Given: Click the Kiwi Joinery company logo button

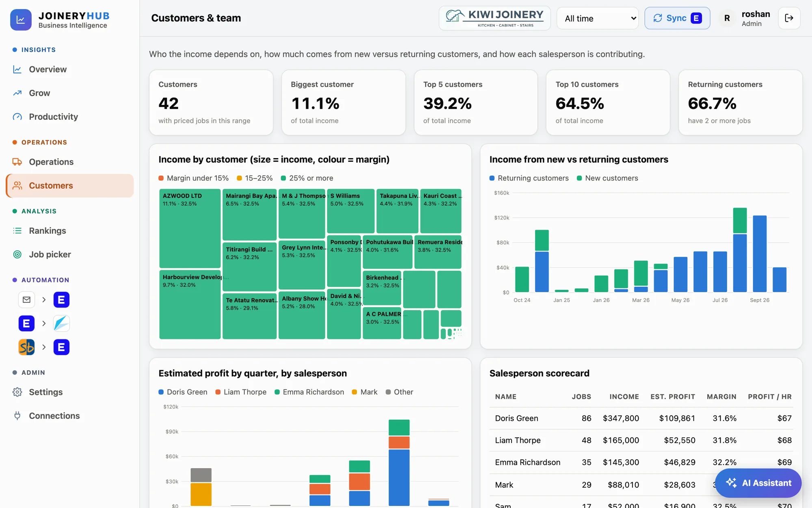Looking at the screenshot, I should [x=495, y=18].
